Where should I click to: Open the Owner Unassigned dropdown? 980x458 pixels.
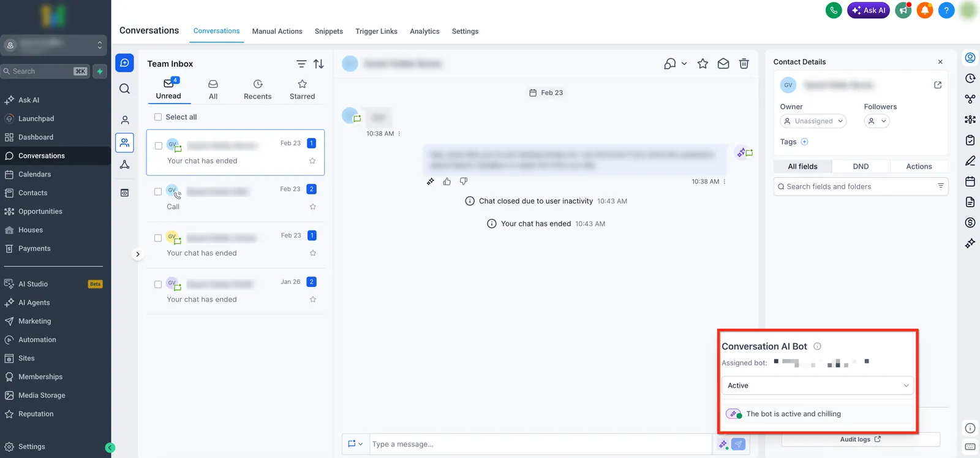813,121
